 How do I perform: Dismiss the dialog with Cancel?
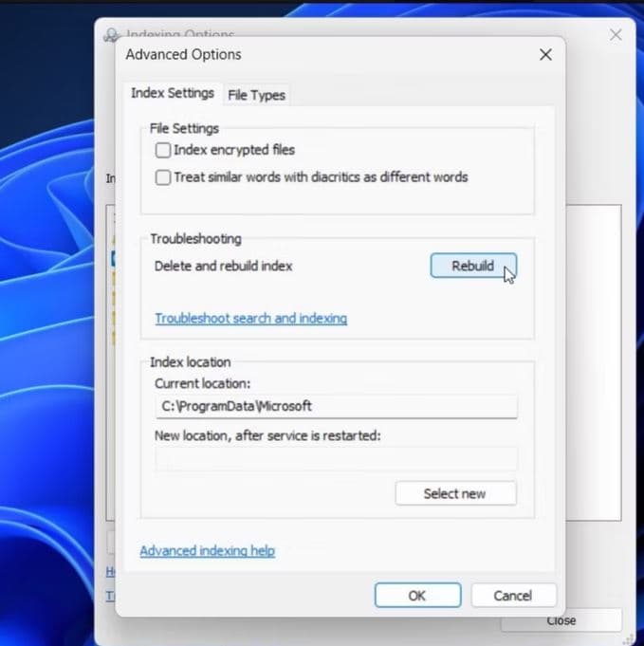pyautogui.click(x=513, y=596)
